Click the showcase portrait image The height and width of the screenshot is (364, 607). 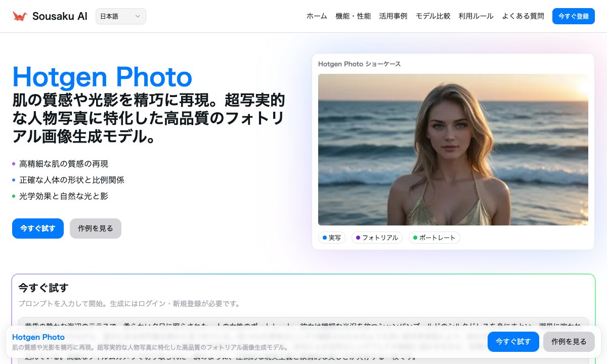point(453,149)
